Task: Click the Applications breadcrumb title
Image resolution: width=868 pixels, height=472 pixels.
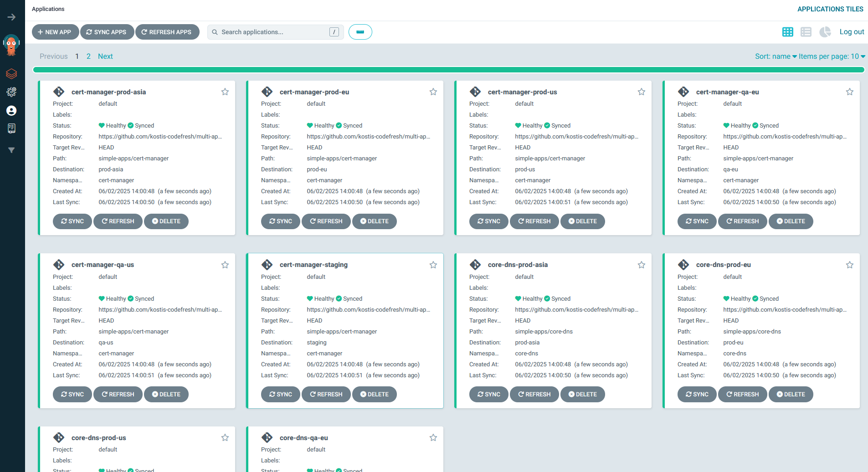Action: point(48,9)
